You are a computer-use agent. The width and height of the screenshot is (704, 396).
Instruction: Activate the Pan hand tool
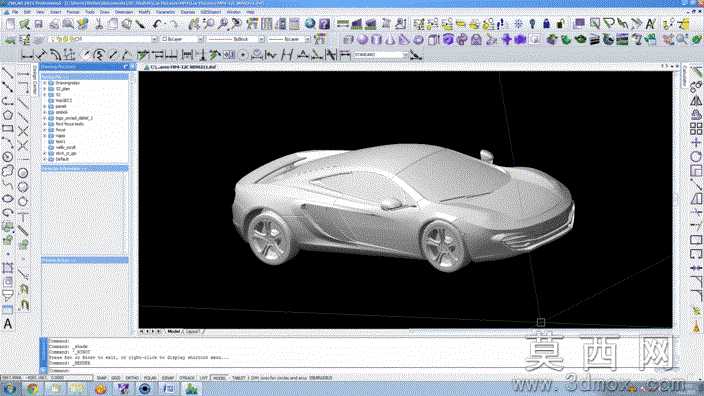tap(194, 24)
